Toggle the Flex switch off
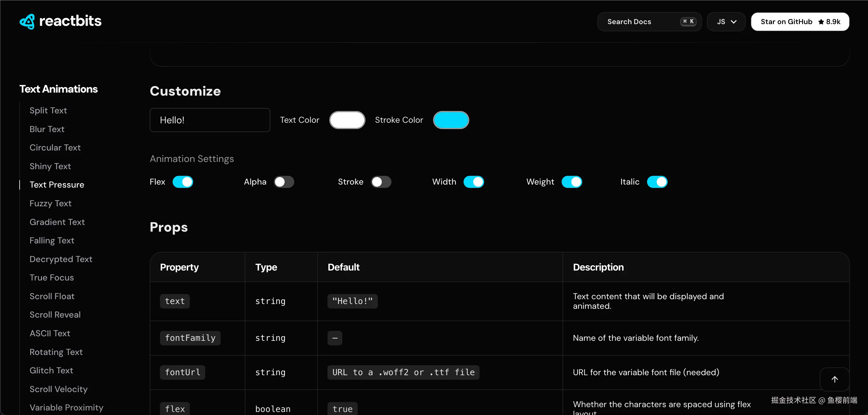Viewport: 868px width, 415px height. [183, 182]
